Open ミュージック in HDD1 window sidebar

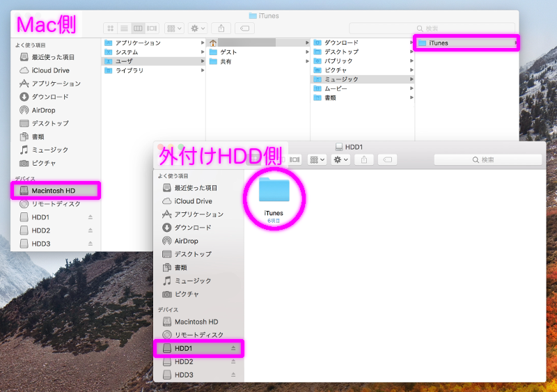click(187, 281)
